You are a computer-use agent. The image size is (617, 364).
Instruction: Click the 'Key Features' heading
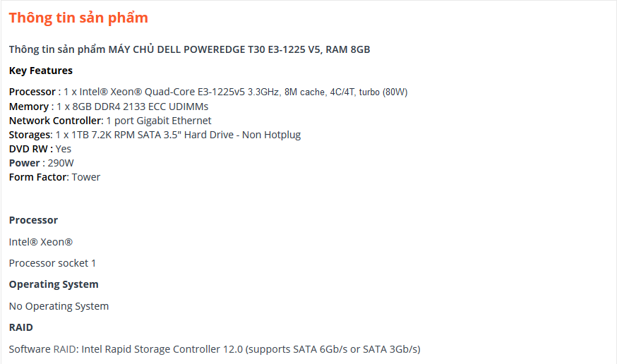pos(41,71)
